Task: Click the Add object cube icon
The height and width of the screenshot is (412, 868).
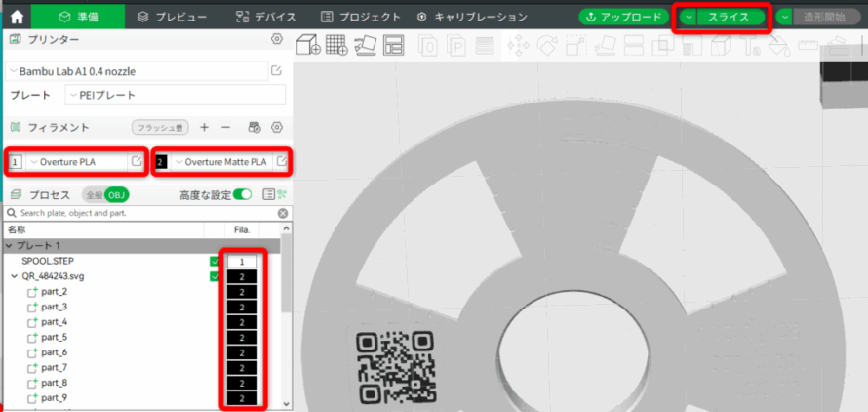Action: pos(308,44)
